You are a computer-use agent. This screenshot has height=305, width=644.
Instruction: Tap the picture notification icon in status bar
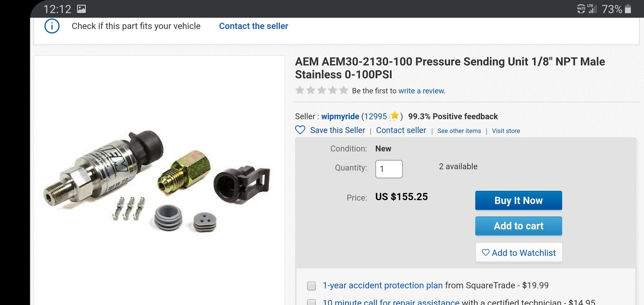(x=81, y=9)
